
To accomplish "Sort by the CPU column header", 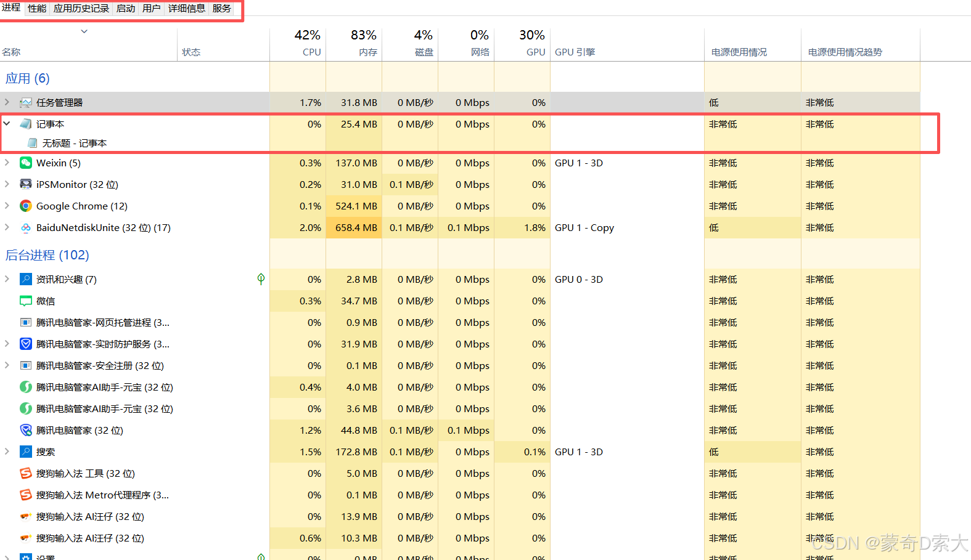I will [298, 44].
